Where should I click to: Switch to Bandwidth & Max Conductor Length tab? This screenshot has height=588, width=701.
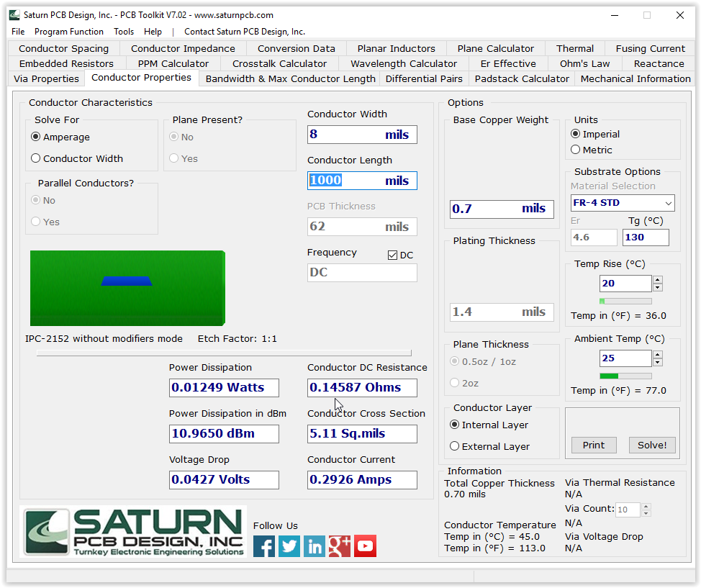pyautogui.click(x=290, y=78)
